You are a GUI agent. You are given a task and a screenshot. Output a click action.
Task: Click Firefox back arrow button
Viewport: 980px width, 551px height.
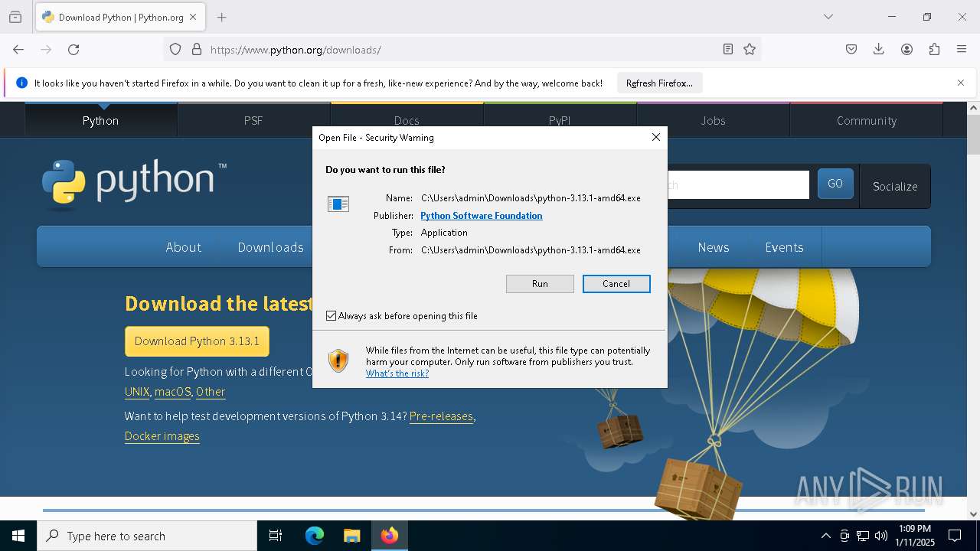coord(18,50)
